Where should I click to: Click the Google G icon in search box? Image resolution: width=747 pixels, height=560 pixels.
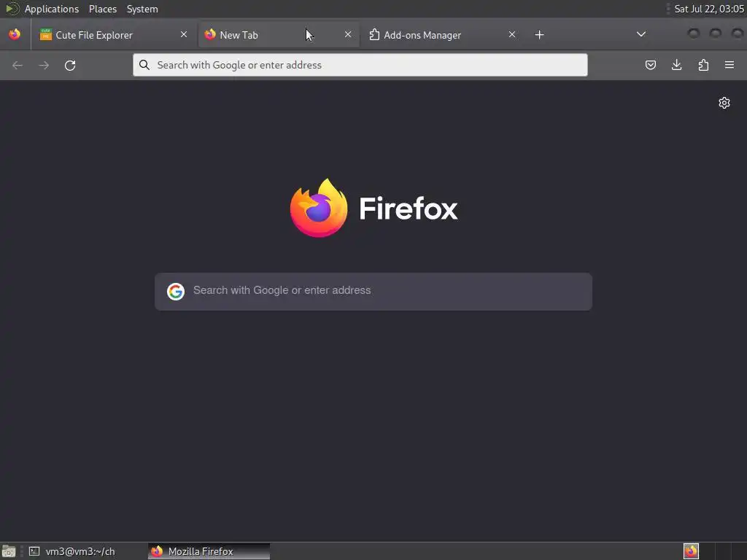point(175,292)
